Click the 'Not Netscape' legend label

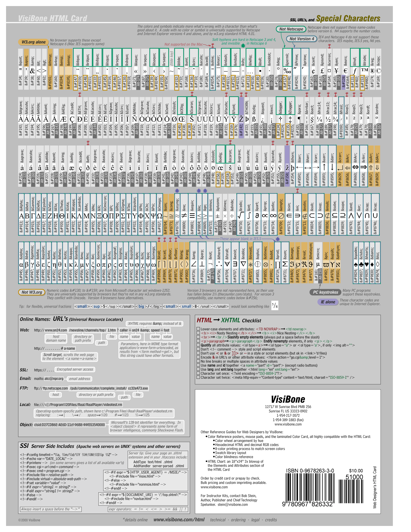(x=291, y=29)
